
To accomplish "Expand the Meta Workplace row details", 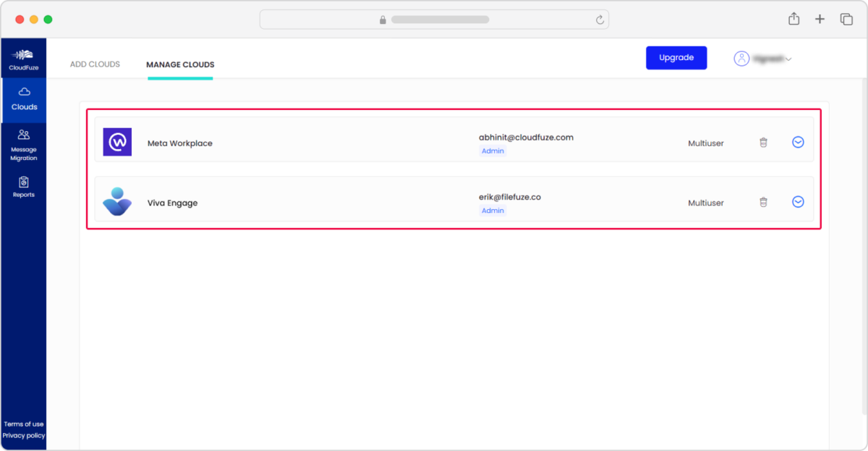I will [x=798, y=143].
